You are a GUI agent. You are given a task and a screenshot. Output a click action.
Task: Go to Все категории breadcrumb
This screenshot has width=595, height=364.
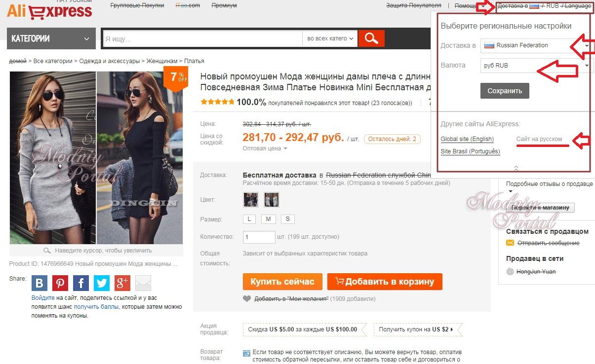53,61
